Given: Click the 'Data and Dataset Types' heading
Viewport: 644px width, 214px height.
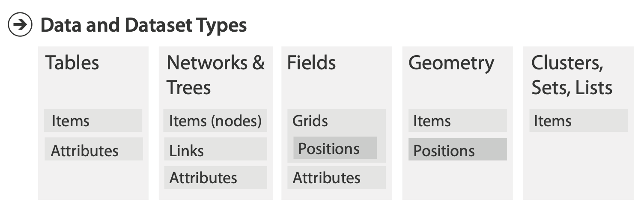Looking at the screenshot, I should coord(143,26).
